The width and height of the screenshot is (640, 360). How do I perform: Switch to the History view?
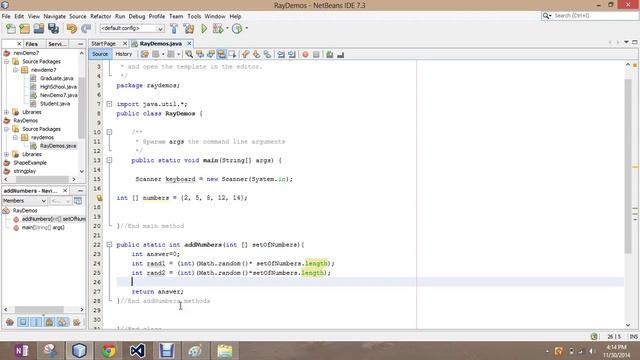(124, 54)
